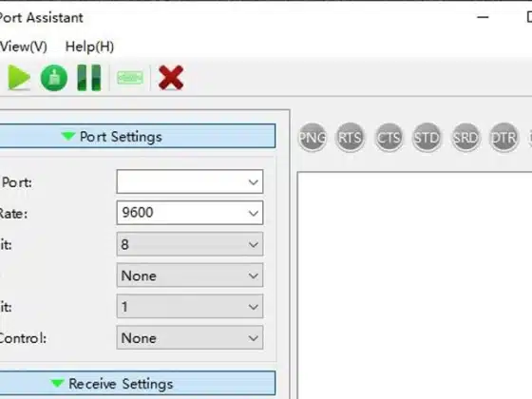This screenshot has height=399, width=532.
Task: Open the stop bit dropdown showing 1
Action: tap(190, 306)
